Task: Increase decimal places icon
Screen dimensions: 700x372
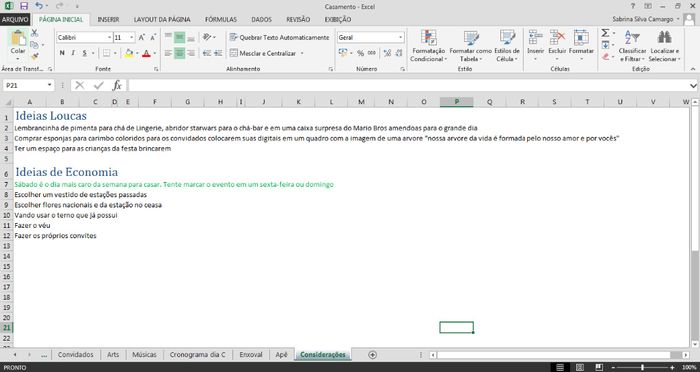Action: click(387, 53)
